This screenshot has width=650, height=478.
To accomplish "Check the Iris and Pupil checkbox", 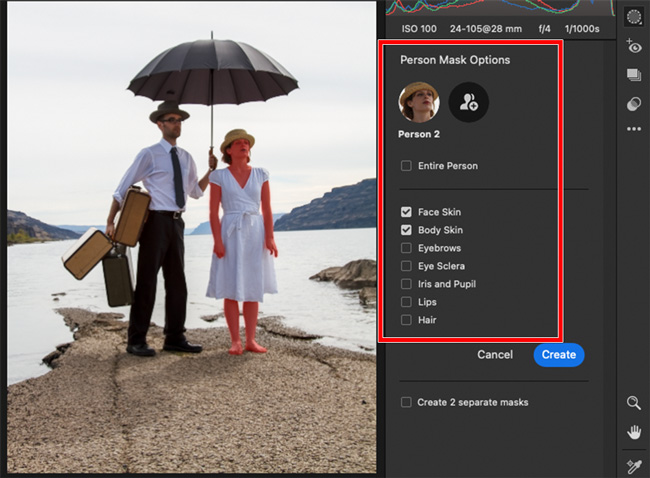I will point(406,284).
